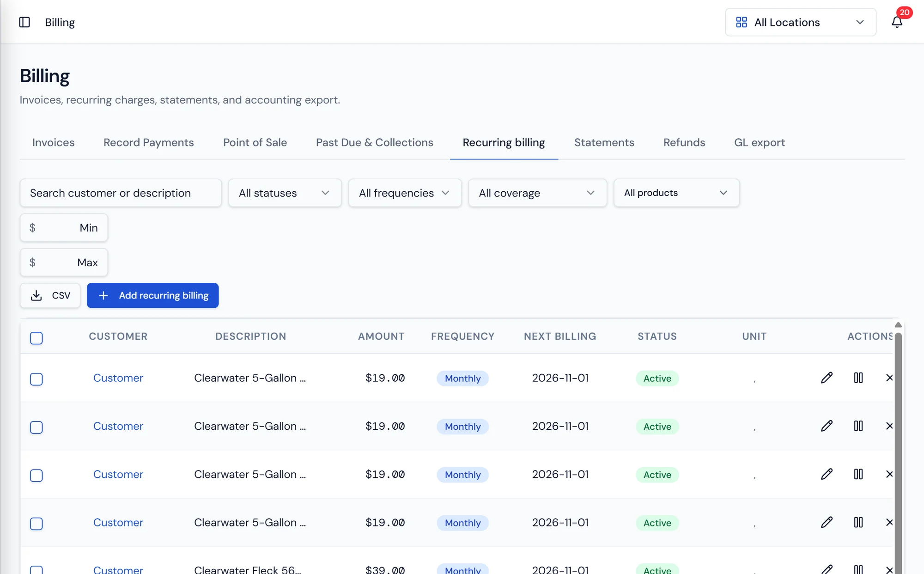Image resolution: width=924 pixels, height=574 pixels.
Task: Open the All Locations dropdown
Action: pyautogui.click(x=800, y=22)
